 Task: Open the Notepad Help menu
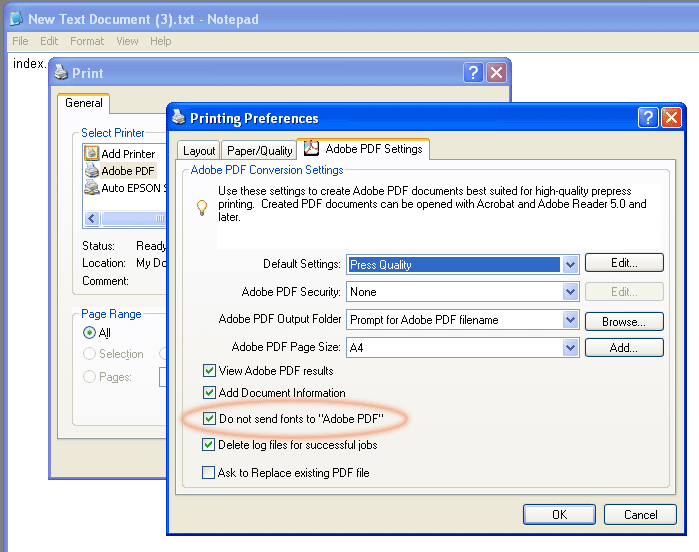(x=160, y=41)
